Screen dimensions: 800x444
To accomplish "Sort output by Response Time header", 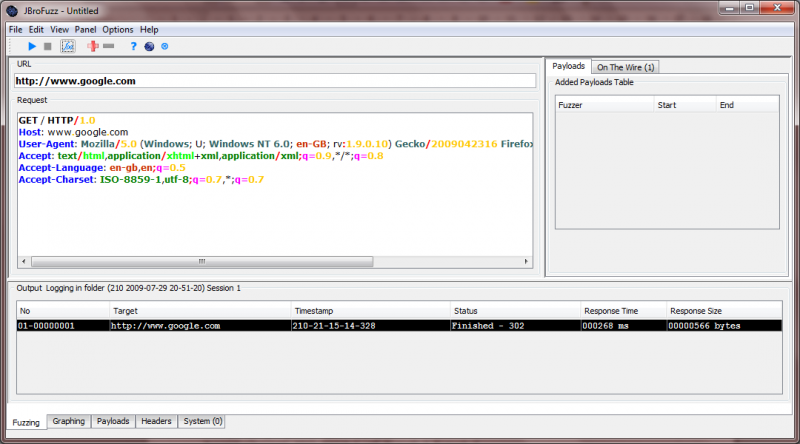I will tap(623, 311).
